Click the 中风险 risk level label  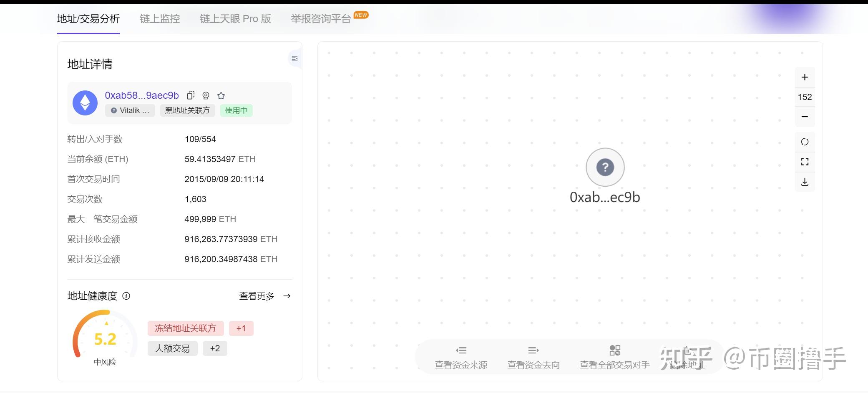[x=105, y=362]
